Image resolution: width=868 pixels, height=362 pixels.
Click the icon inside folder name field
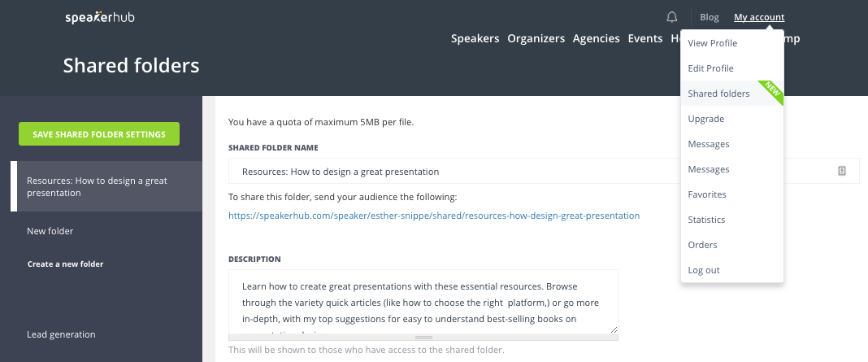842,171
